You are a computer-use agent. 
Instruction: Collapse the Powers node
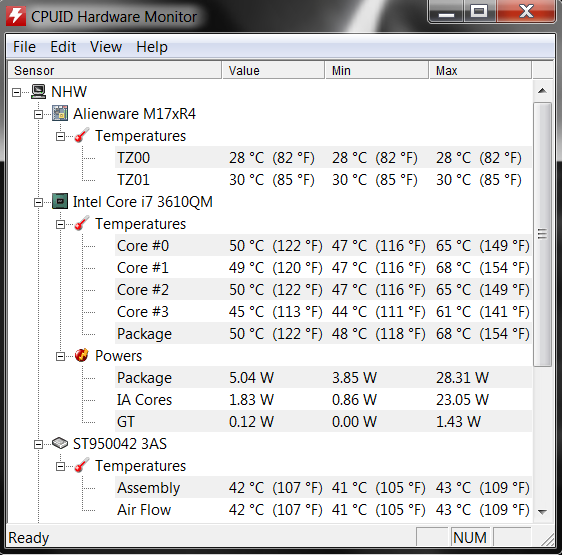(x=60, y=356)
